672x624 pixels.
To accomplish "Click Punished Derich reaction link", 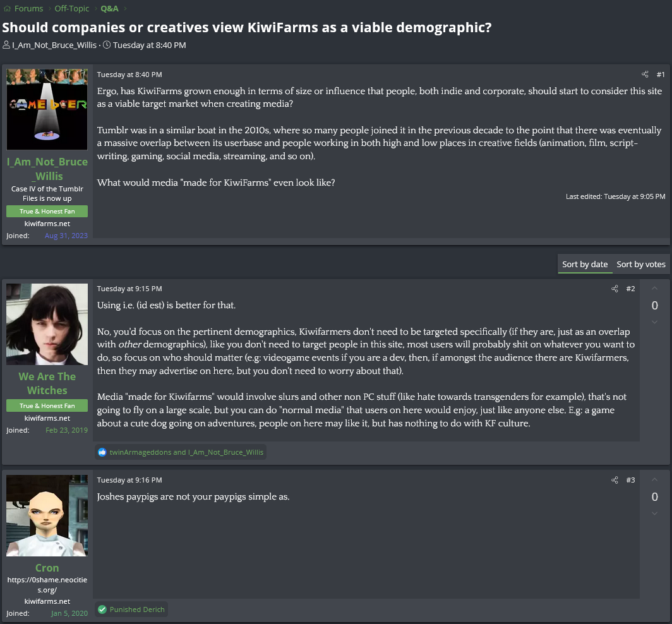I will click(x=136, y=609).
